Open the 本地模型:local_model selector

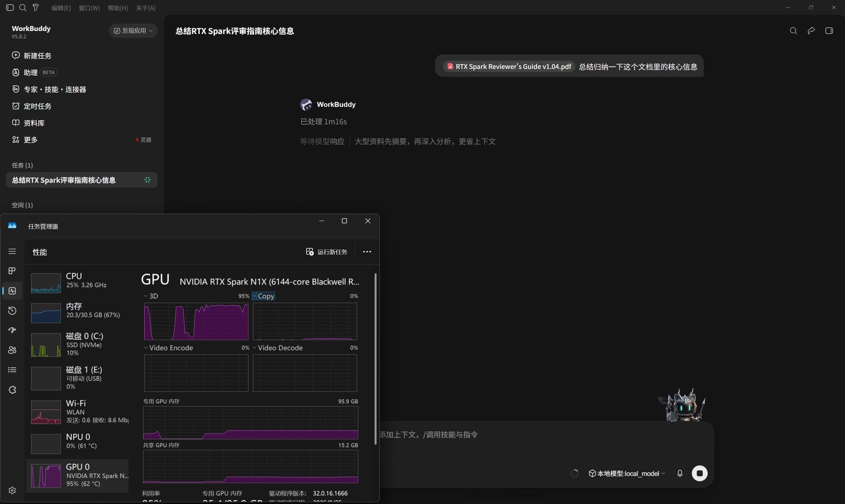tap(627, 474)
